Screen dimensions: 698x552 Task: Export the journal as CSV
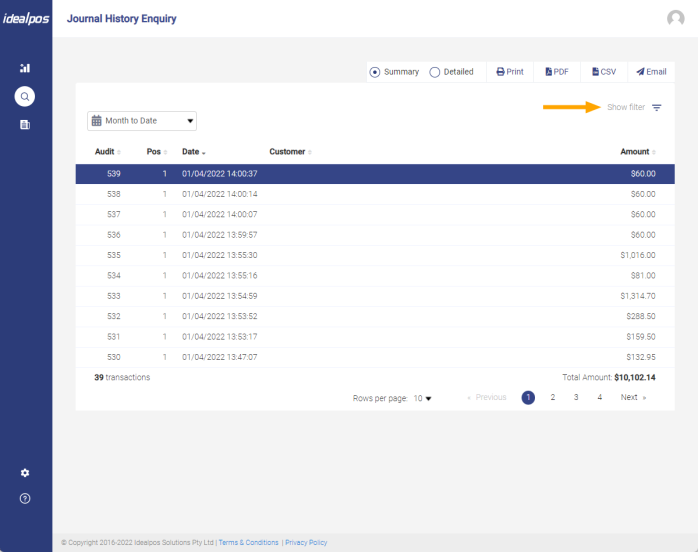[604, 72]
